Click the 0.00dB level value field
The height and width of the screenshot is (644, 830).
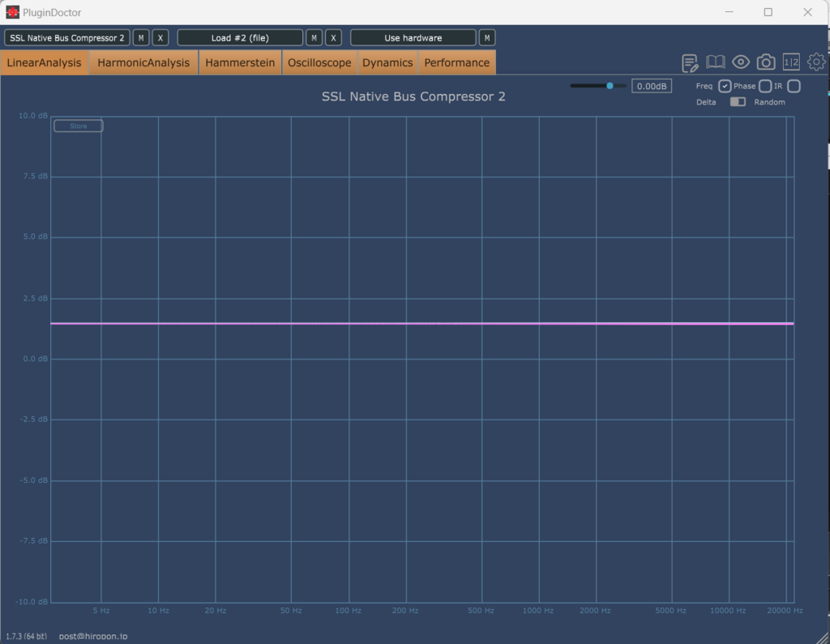[x=652, y=86]
